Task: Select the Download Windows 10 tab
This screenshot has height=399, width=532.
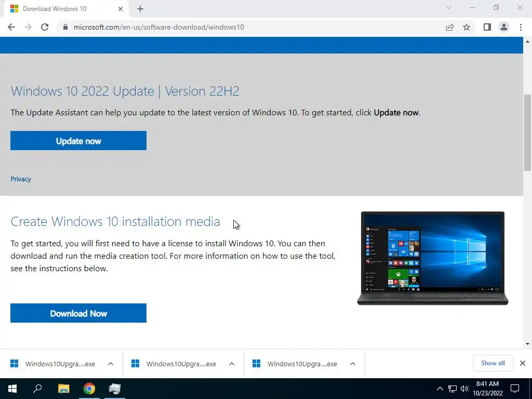Action: pos(66,9)
